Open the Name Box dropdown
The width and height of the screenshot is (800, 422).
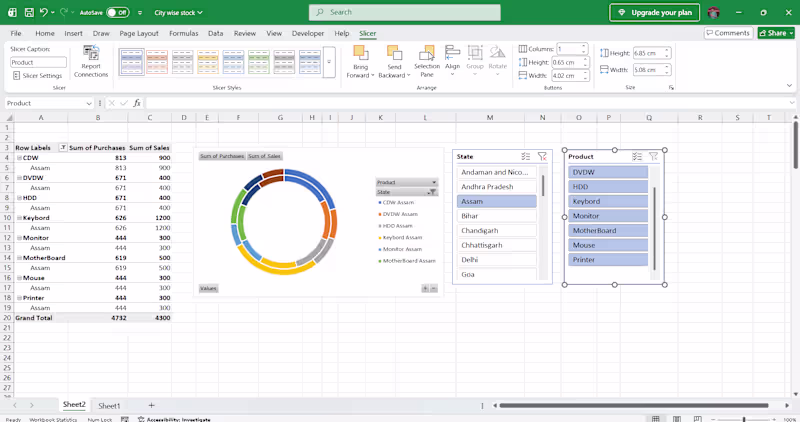coord(89,104)
